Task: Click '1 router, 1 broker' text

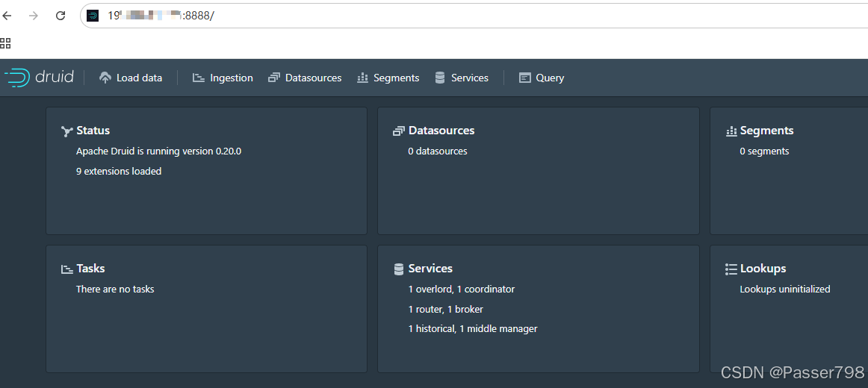Action: 446,310
